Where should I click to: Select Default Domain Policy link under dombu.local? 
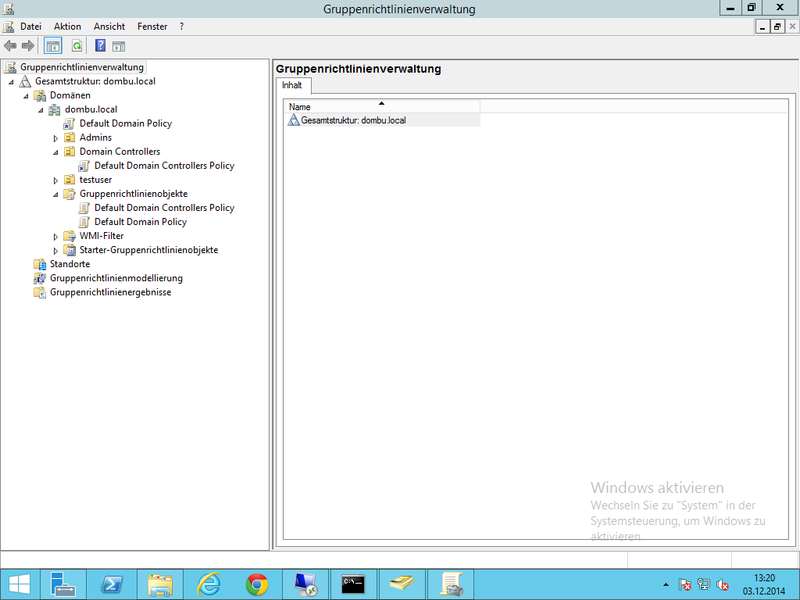tap(126, 123)
